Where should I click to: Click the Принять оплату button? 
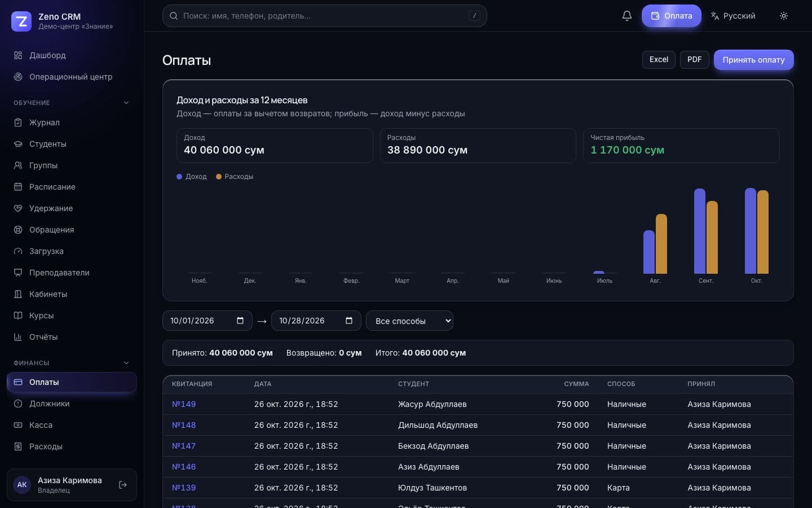click(x=754, y=60)
